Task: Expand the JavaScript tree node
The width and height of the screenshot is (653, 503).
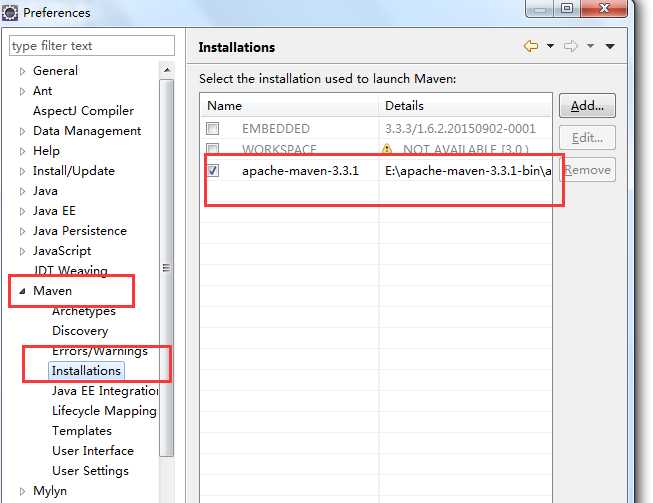Action: pos(22,251)
